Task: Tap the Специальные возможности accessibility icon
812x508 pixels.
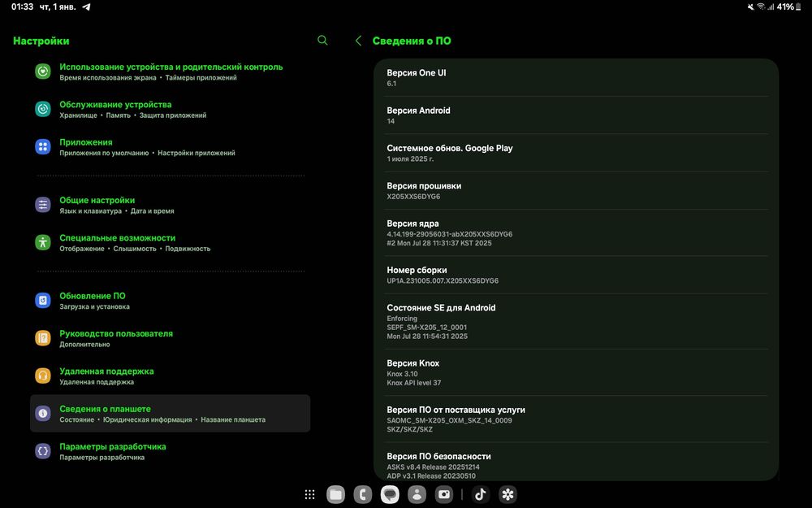Action: (43, 242)
